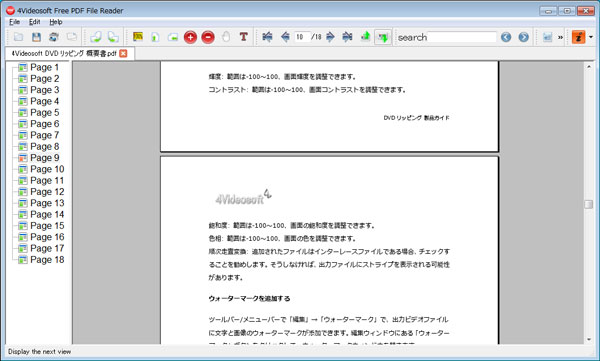Select Page 1 in page tree
The width and height of the screenshot is (600, 361).
[x=44, y=67]
